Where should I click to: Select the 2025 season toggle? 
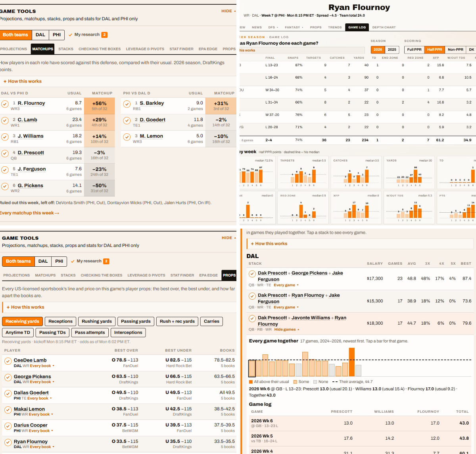tap(392, 50)
